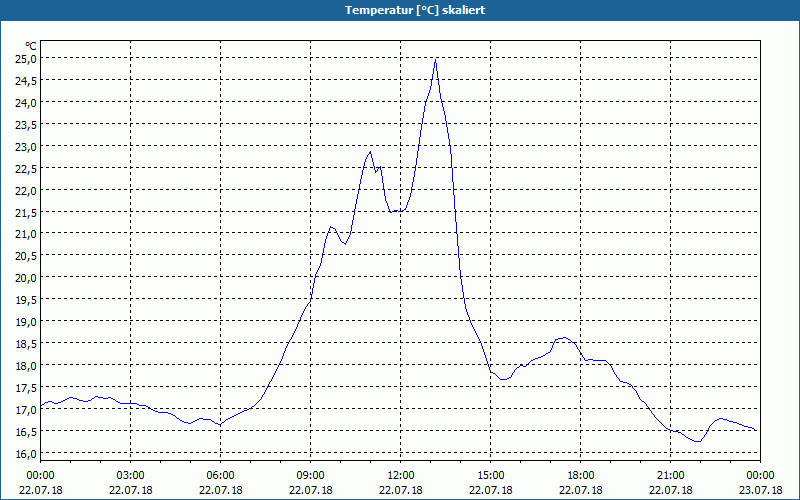Click the '23,0' y-axis value
Screen dimensions: 800x500
coord(26,146)
